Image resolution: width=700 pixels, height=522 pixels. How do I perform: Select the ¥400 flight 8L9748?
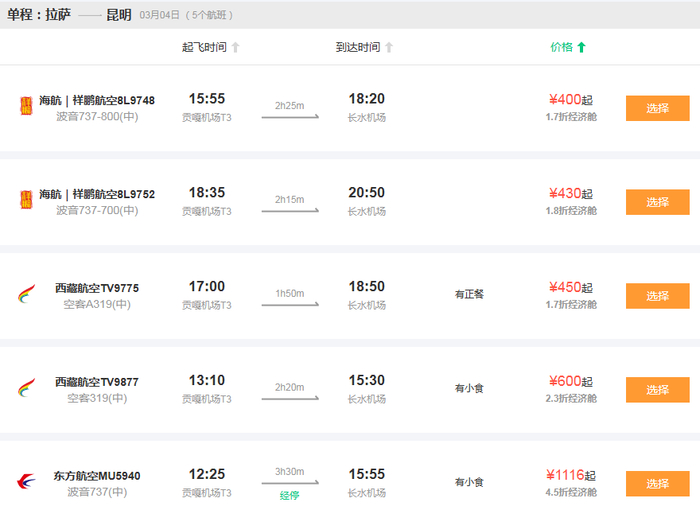pyautogui.click(x=657, y=108)
